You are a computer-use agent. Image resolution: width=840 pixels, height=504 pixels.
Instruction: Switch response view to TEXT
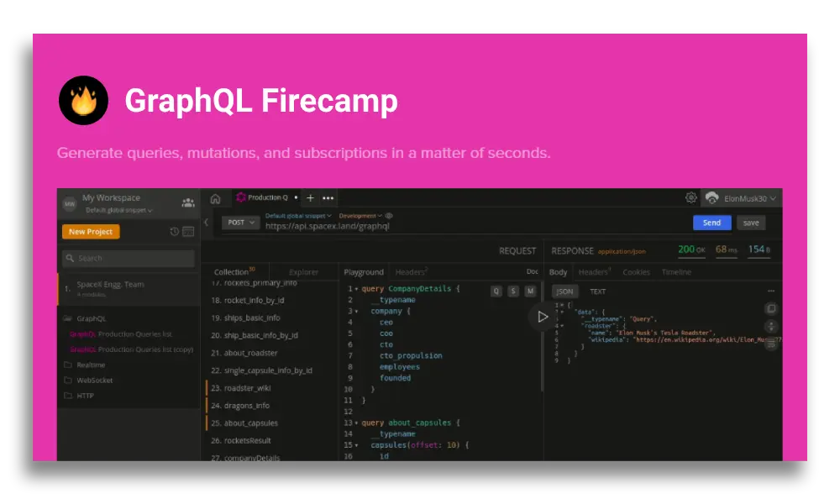[597, 291]
